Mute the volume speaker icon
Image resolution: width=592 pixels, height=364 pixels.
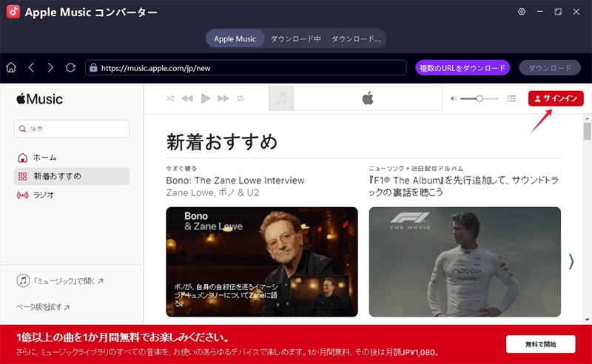pos(454,98)
